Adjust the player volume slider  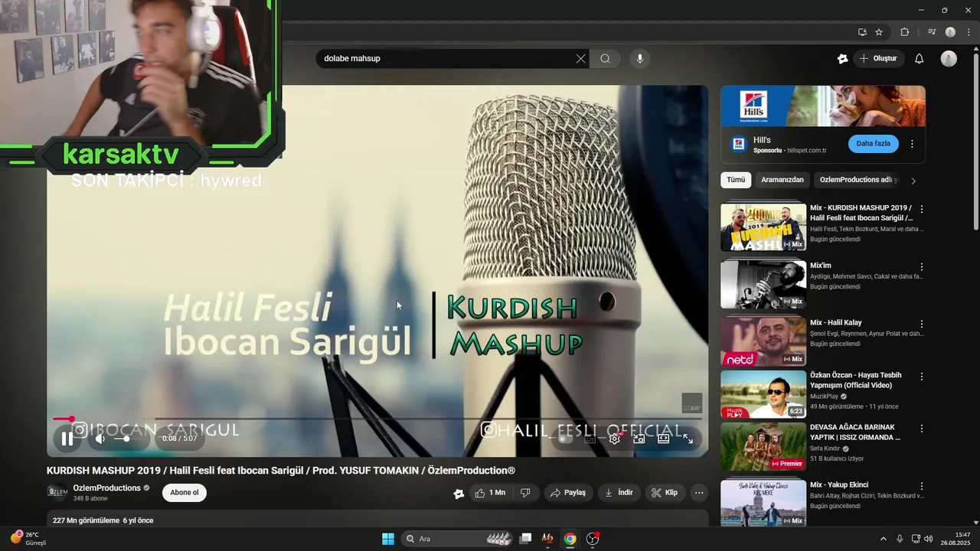click(126, 439)
